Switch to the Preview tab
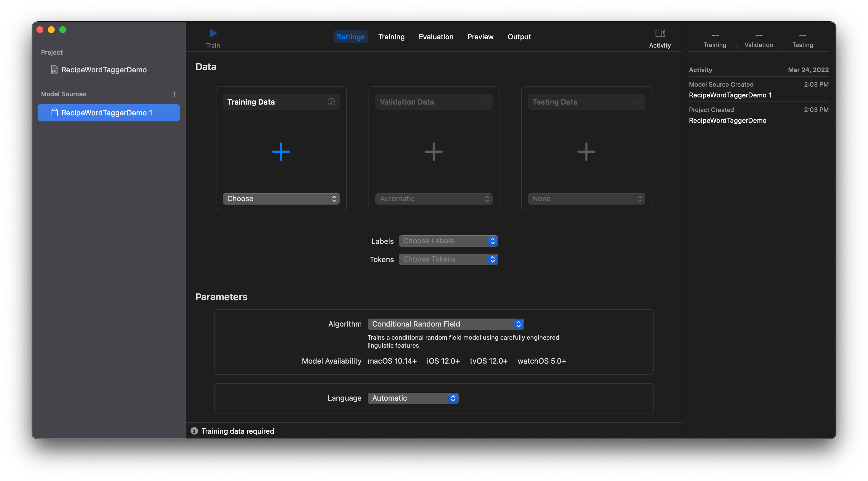Viewport: 868px width, 481px height. coord(480,36)
